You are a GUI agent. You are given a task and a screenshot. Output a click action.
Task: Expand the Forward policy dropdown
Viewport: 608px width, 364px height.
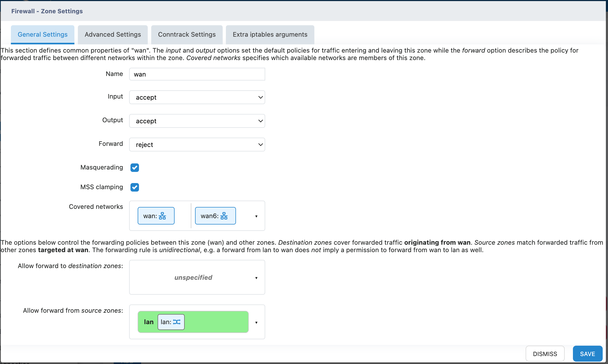[x=197, y=145]
